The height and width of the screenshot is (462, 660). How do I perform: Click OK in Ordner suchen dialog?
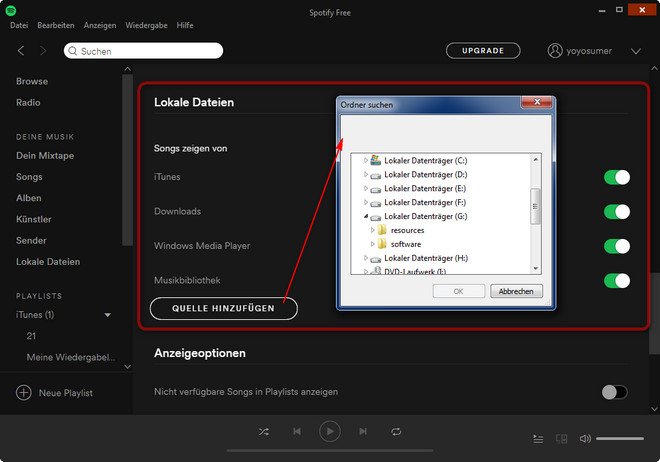pyautogui.click(x=458, y=291)
